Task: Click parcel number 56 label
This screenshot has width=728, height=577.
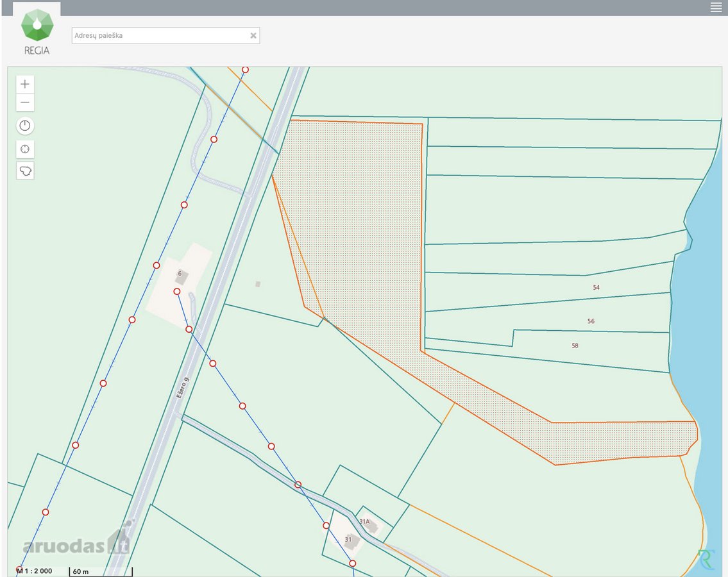Action: [x=591, y=321]
